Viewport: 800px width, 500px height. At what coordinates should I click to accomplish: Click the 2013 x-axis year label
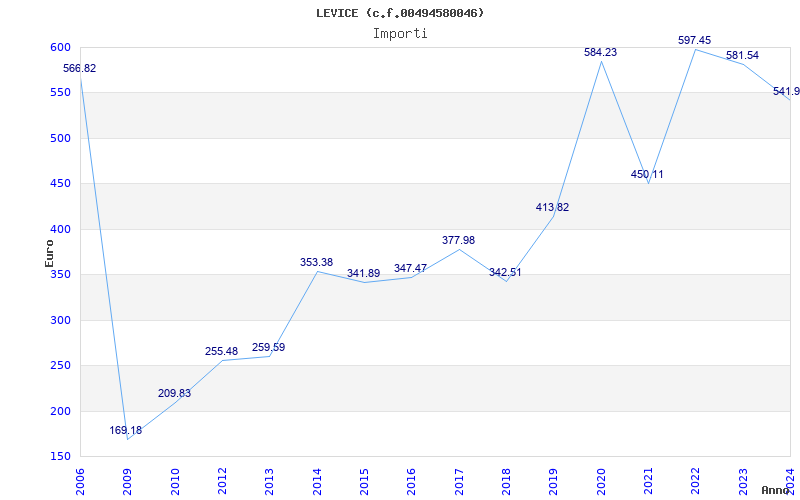269,481
